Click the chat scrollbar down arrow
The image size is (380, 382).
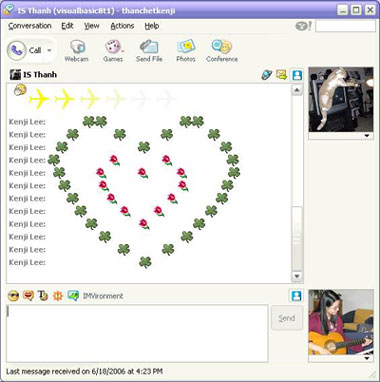297,276
